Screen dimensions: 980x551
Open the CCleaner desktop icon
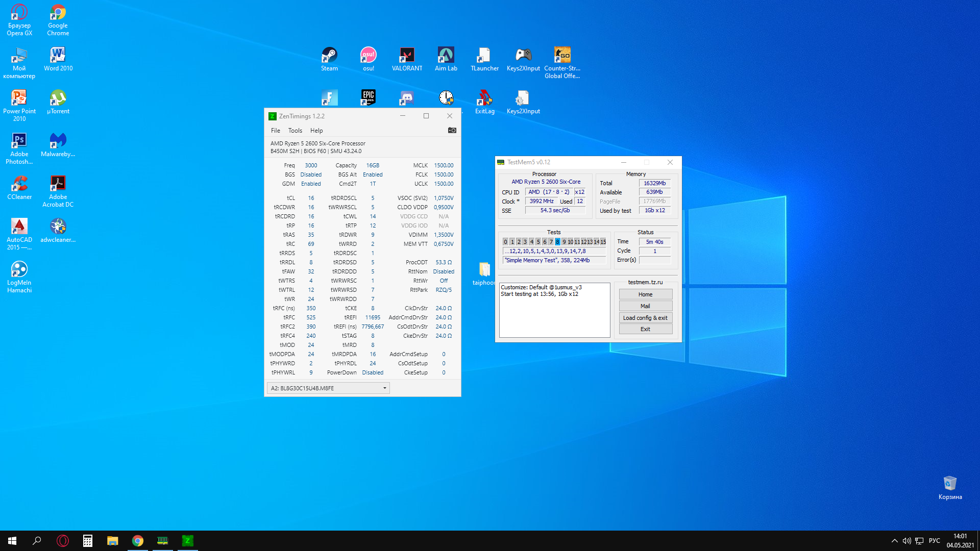click(19, 184)
